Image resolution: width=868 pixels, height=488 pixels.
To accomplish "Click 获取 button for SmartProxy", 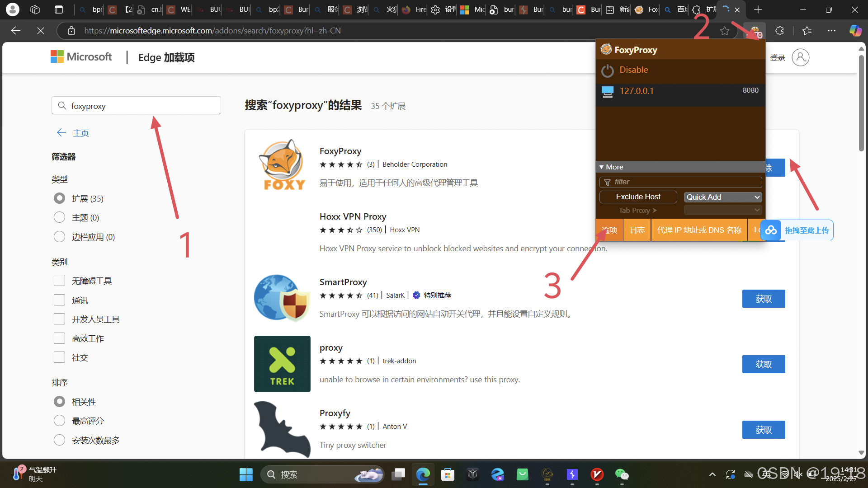I will tap(763, 299).
